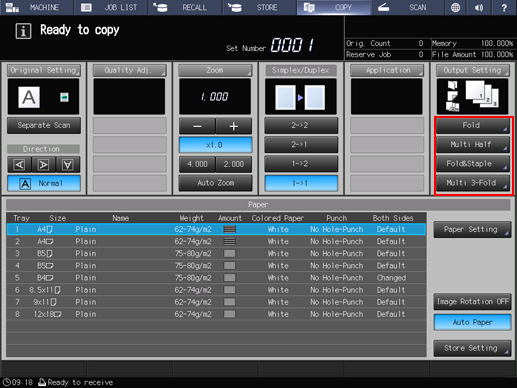
Task: Switch to the JOB LIST tab
Action: [x=111, y=7]
